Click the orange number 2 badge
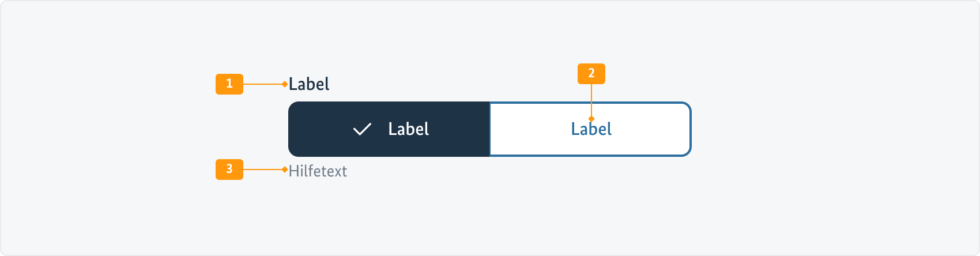Image resolution: width=980 pixels, height=256 pixels. click(x=591, y=74)
